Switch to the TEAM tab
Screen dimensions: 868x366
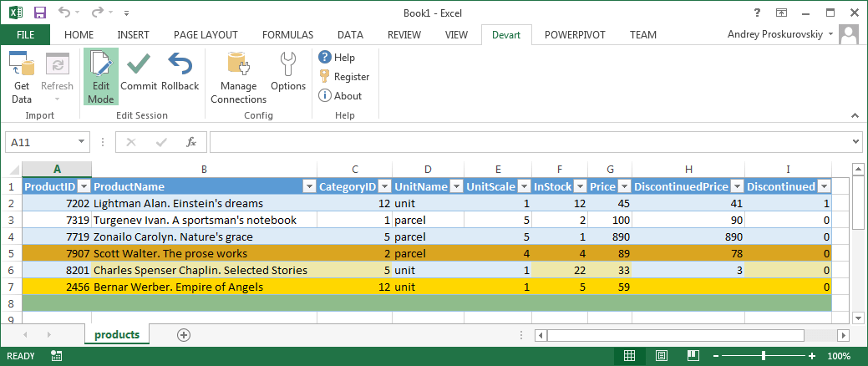[x=643, y=35]
